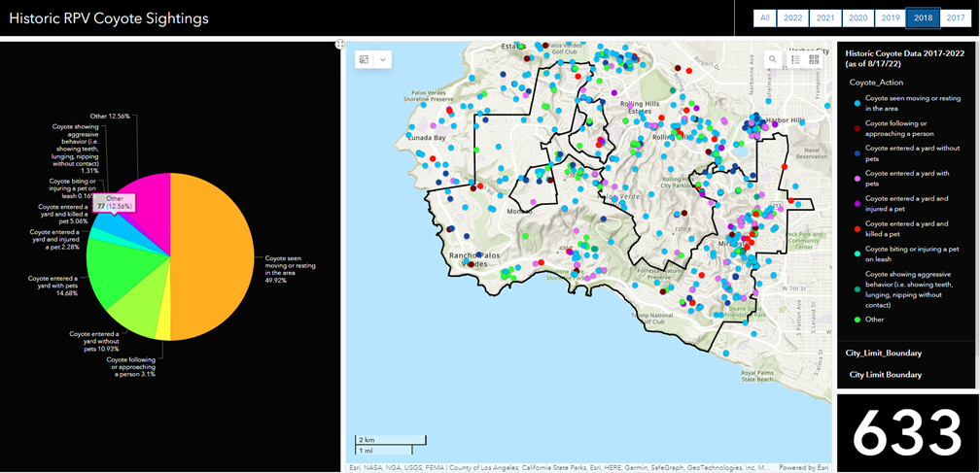Expand the pie chart panel corner icon
Image resolution: width=980 pixels, height=473 pixels.
coord(339,44)
